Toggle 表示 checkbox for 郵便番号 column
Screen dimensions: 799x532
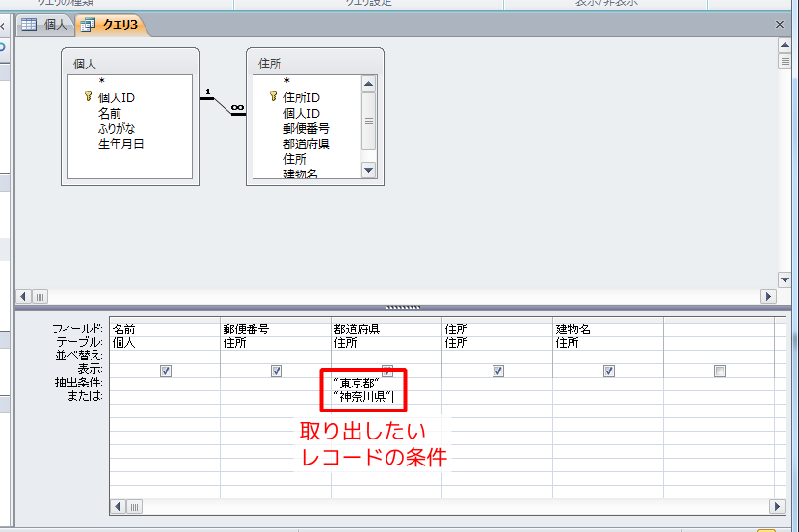click(x=277, y=371)
